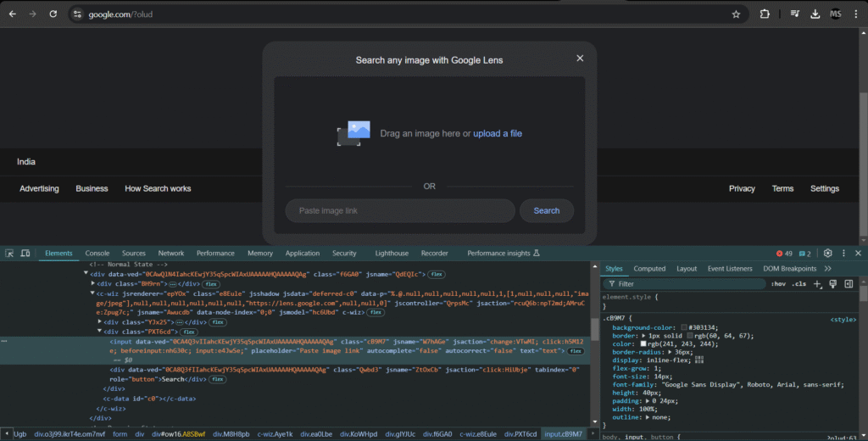The image size is (868, 441).
Task: Toggle the :hov element state panel
Action: tap(778, 284)
